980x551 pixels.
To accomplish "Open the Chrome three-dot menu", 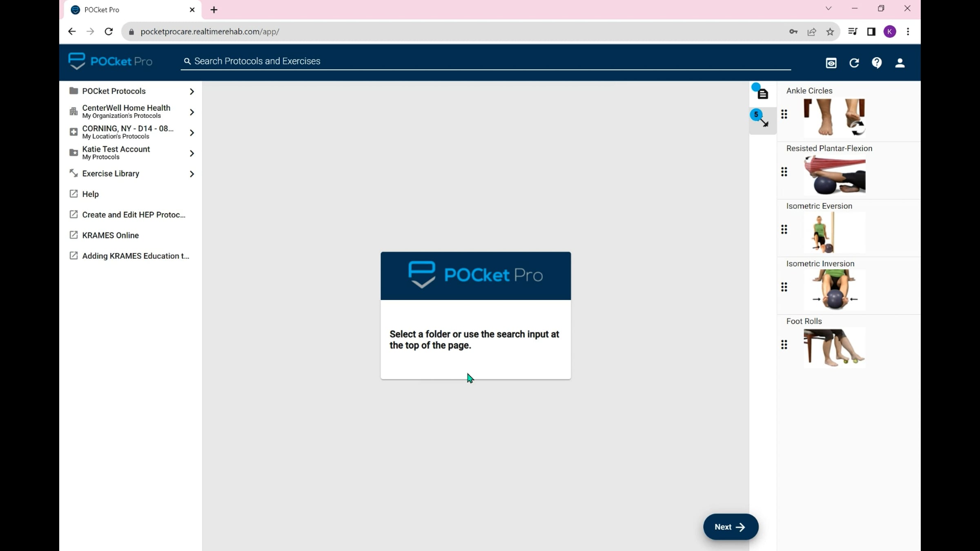I will [x=908, y=31].
